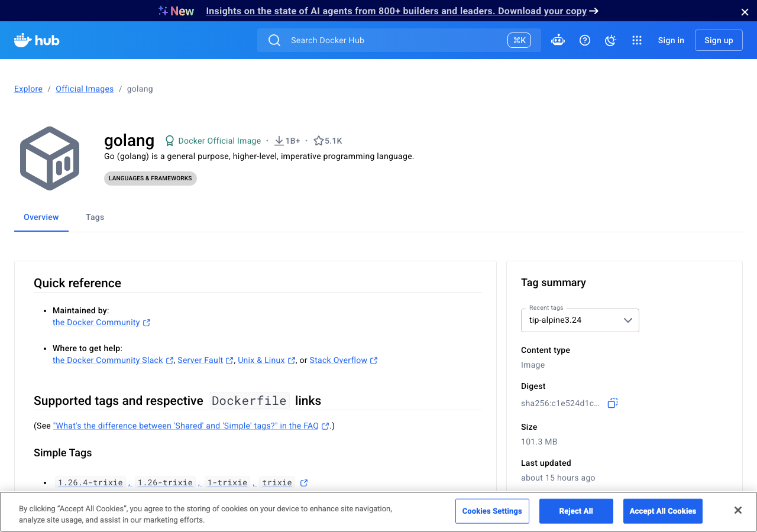The width and height of the screenshot is (757, 532).
Task: Click the star icon beside 5.1K
Action: tap(319, 141)
